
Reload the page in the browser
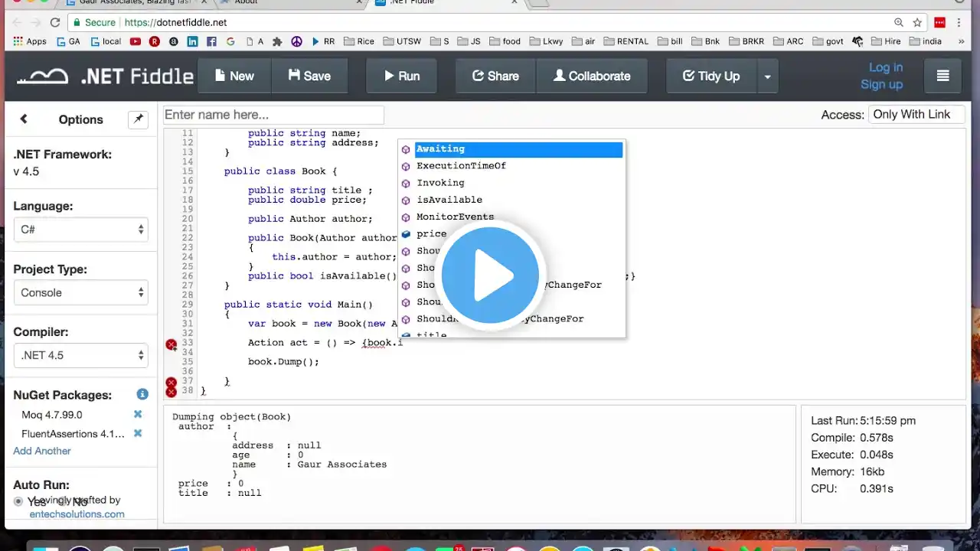point(54,22)
